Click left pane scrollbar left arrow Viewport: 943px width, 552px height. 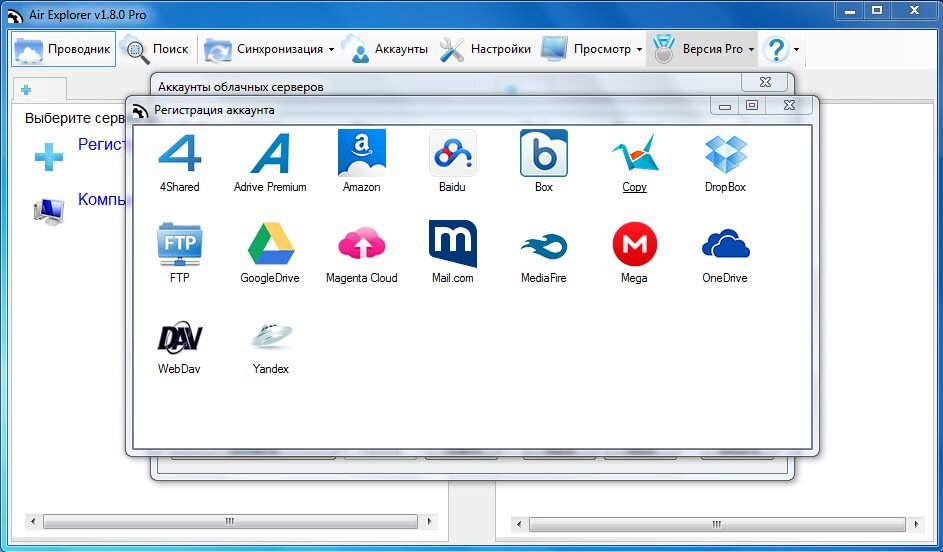pos(32,521)
